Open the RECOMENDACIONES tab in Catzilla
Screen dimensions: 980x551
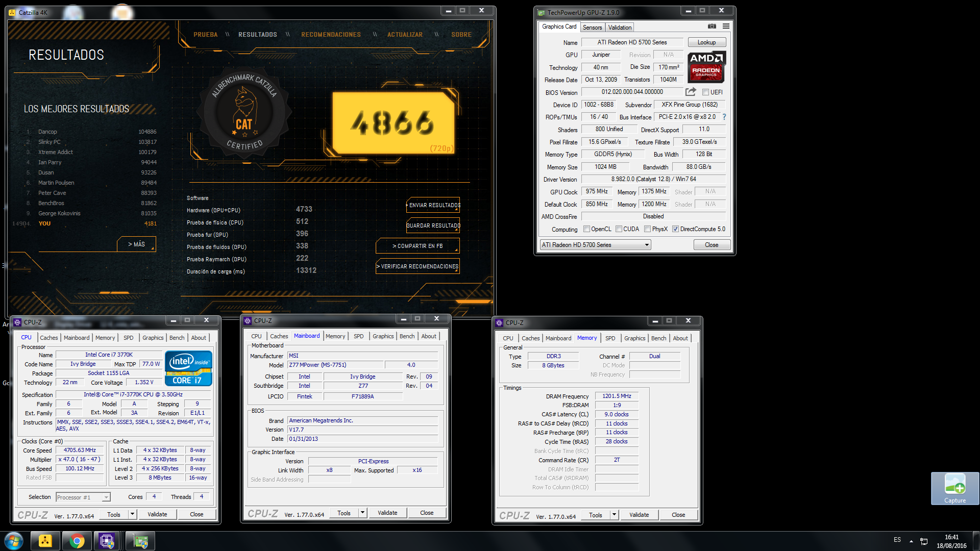(x=331, y=35)
